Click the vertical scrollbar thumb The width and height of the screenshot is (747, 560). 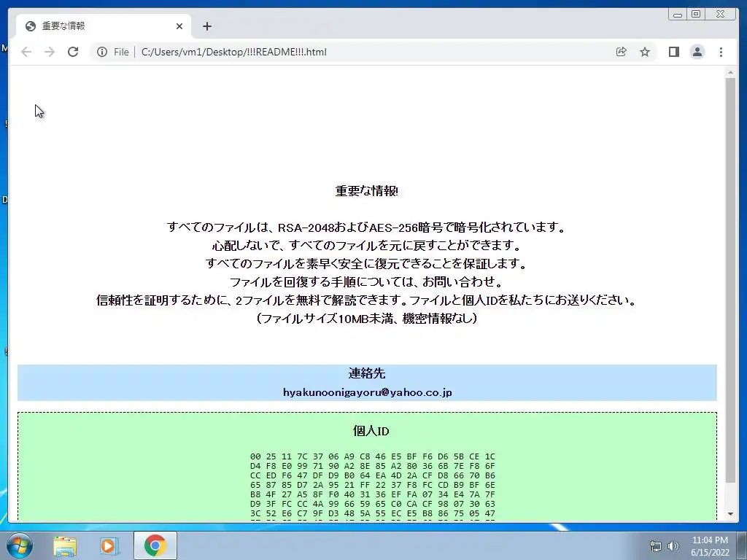(730, 281)
